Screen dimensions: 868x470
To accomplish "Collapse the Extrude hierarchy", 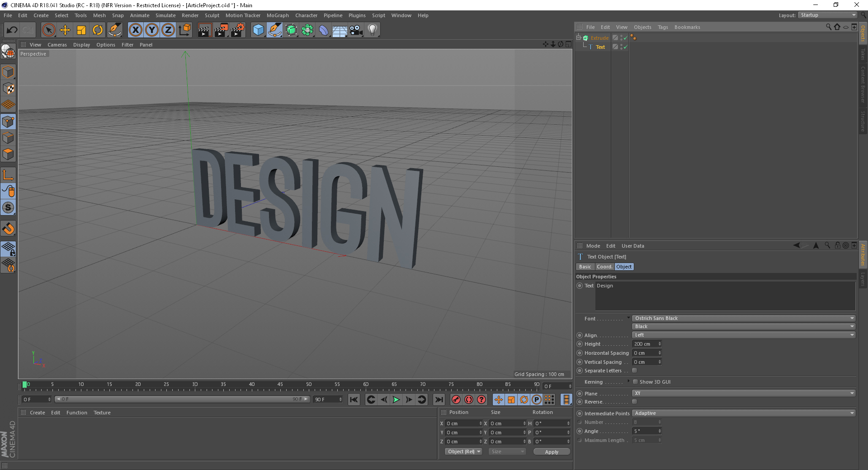I will (578, 38).
